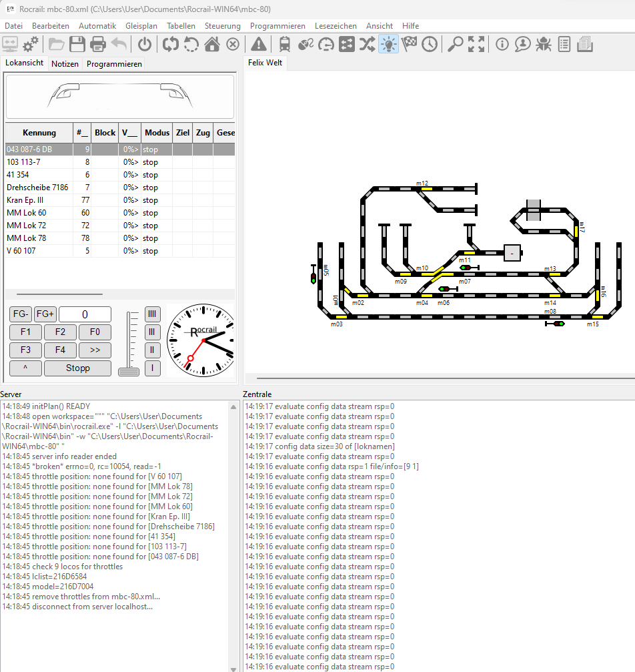The image size is (635, 672).
Task: Toggle the highlighted light bulb button
Action: point(388,44)
